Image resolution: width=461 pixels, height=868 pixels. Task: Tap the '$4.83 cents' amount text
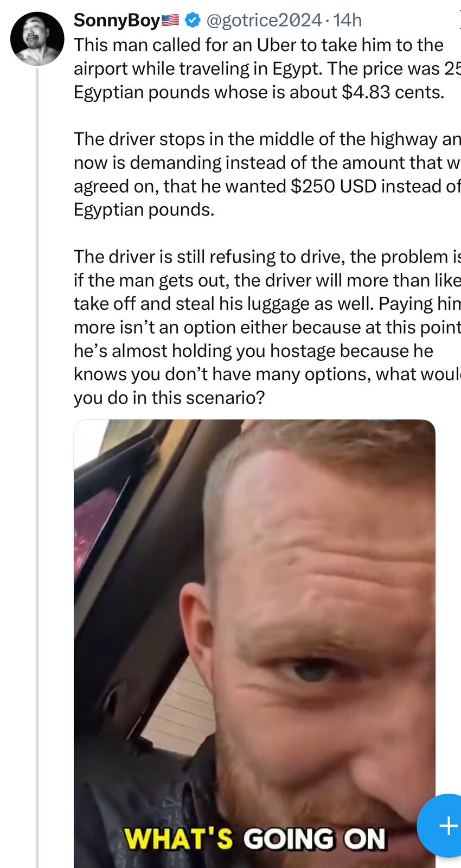(x=393, y=92)
